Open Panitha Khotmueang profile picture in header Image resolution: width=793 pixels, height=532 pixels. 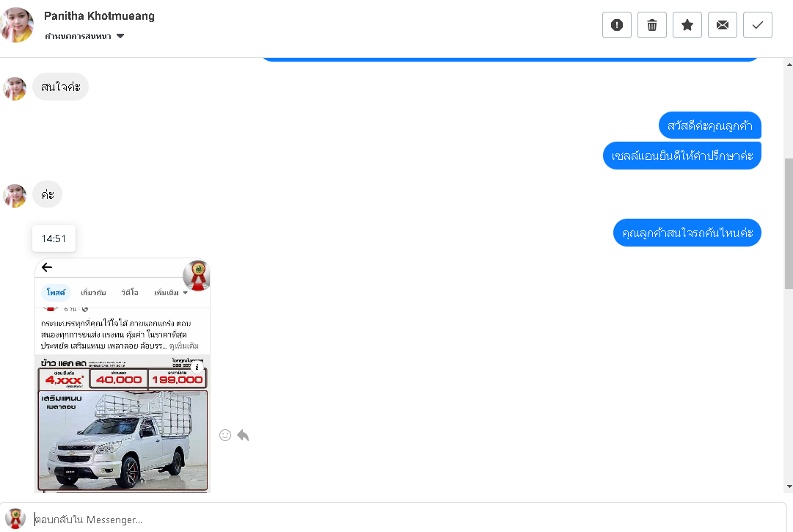pos(17,25)
